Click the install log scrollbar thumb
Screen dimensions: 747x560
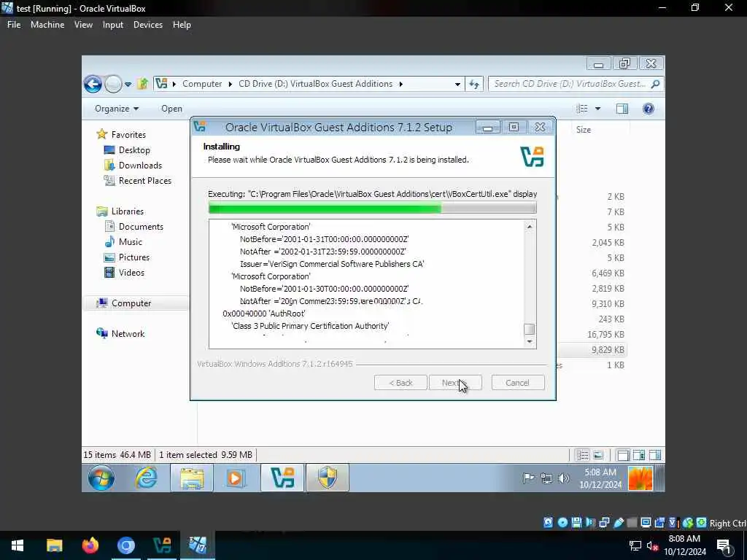[x=530, y=329]
